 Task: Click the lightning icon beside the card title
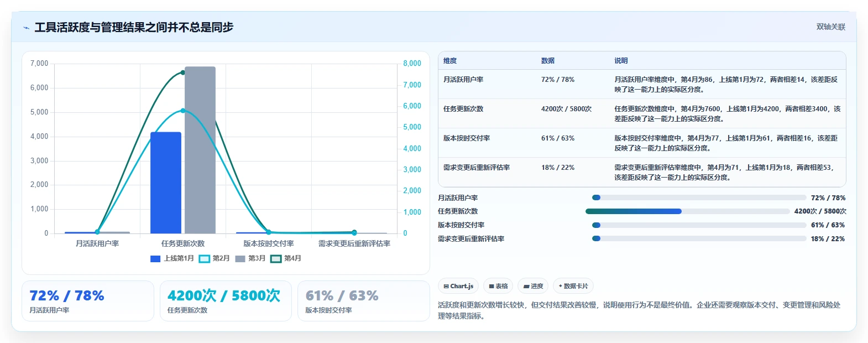26,28
